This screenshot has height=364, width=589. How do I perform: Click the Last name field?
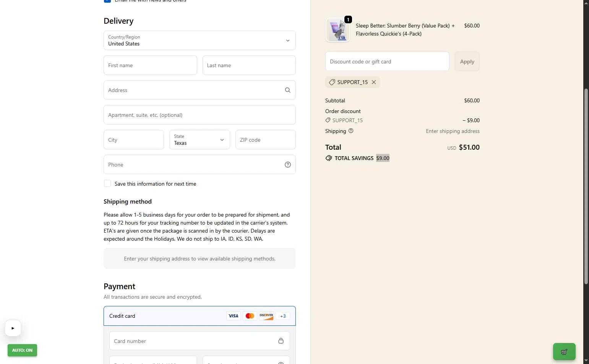[x=249, y=65]
